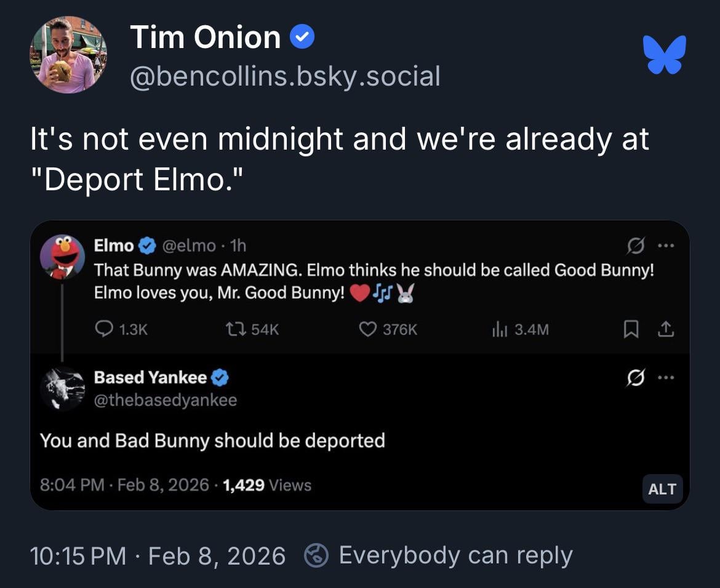Bookmark Elmo's tweet

[x=631, y=330]
